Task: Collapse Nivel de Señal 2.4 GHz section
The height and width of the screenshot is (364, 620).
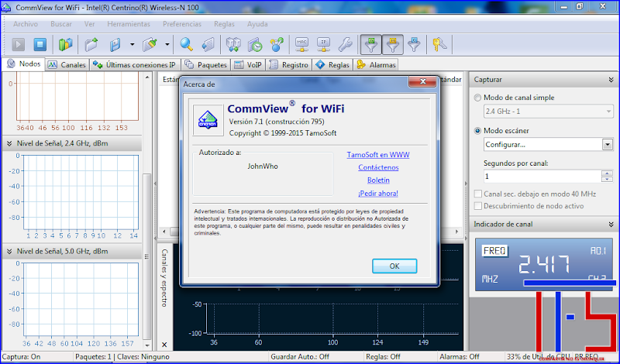Action: (x=9, y=143)
